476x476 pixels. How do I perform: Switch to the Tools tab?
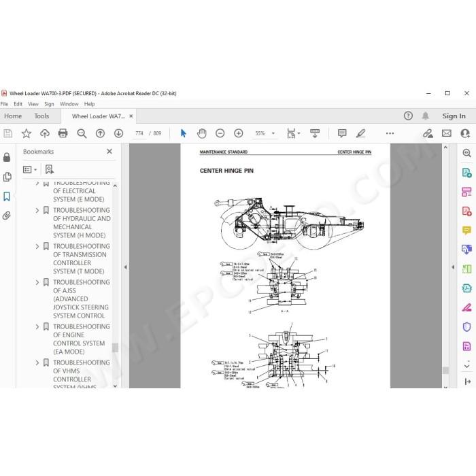click(41, 116)
